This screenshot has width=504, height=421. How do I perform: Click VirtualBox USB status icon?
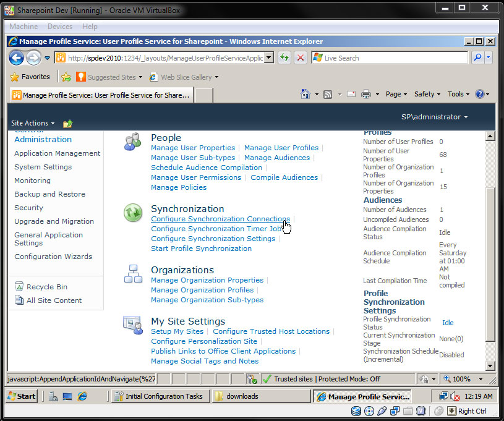tap(382, 411)
